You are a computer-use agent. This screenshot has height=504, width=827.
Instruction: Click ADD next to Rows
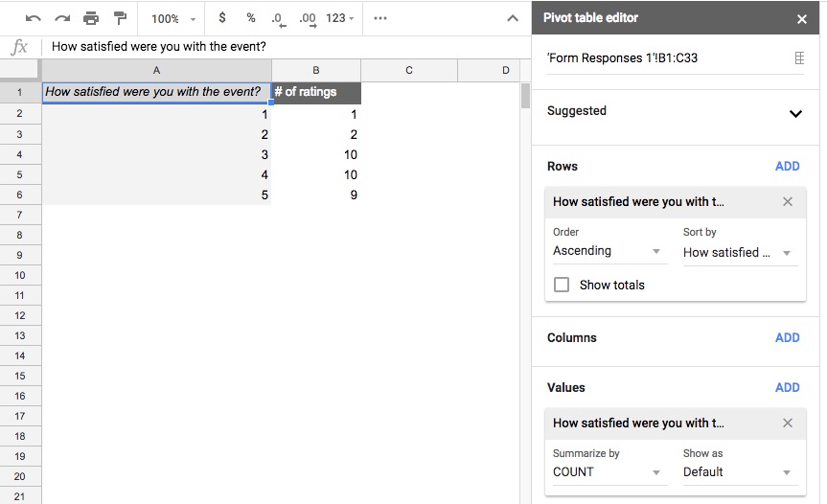[x=787, y=167]
